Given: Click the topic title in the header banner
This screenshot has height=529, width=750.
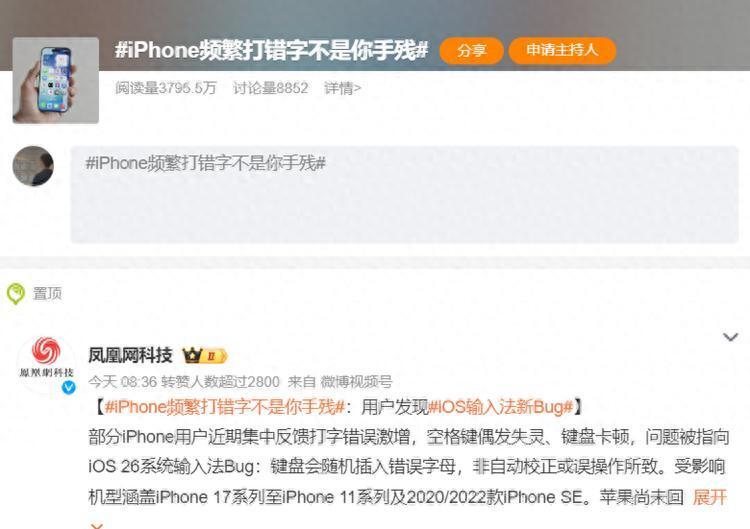Looking at the screenshot, I should pos(271,50).
